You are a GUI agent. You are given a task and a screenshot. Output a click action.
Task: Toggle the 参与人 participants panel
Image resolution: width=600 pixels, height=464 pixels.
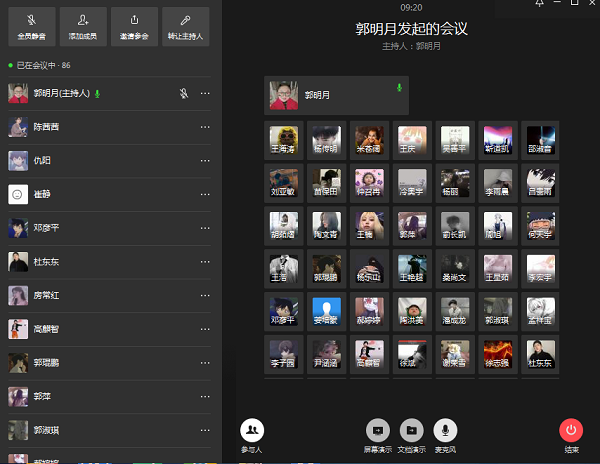(x=252, y=431)
